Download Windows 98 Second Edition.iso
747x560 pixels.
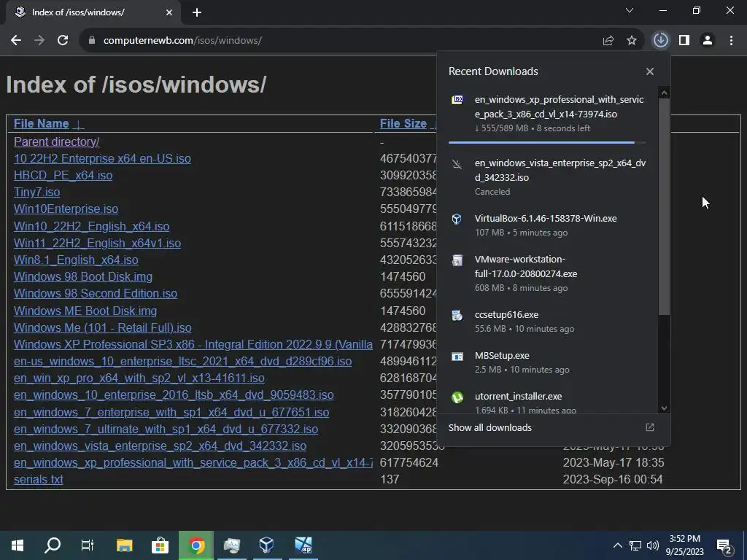click(96, 293)
